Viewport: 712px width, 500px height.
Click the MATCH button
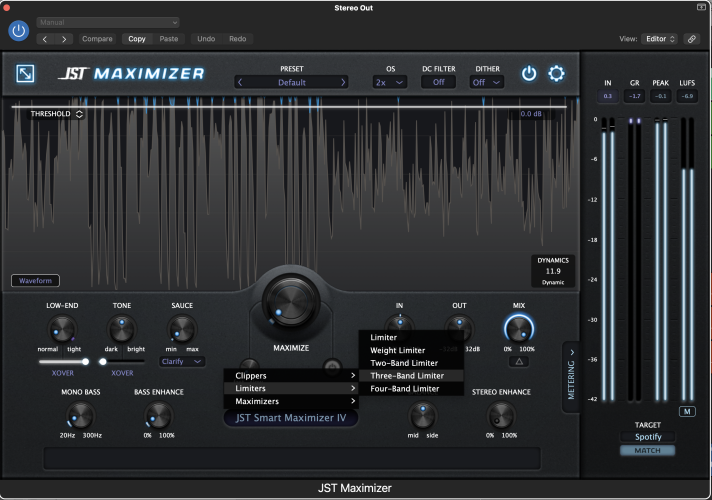(648, 450)
